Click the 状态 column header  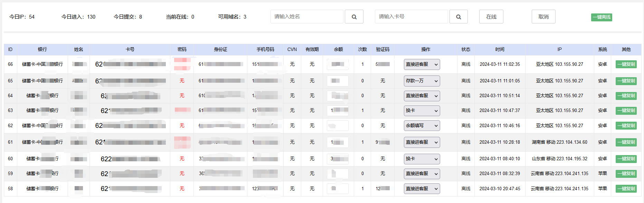[466, 50]
